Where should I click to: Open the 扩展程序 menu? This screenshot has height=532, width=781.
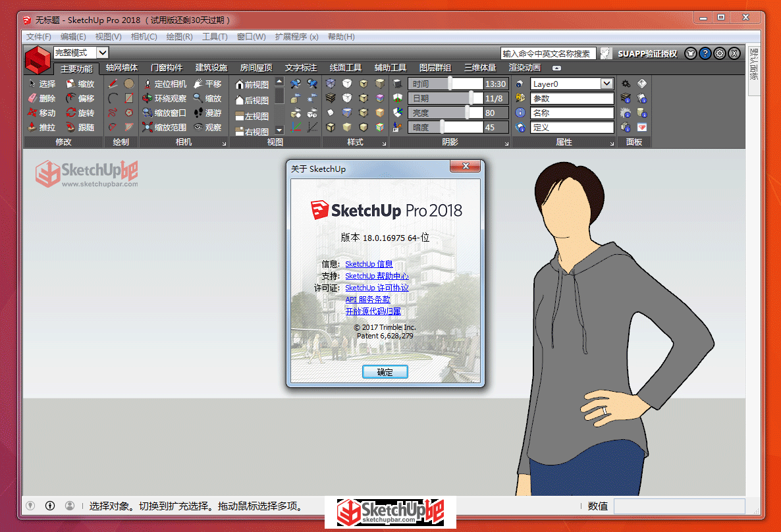tap(297, 36)
